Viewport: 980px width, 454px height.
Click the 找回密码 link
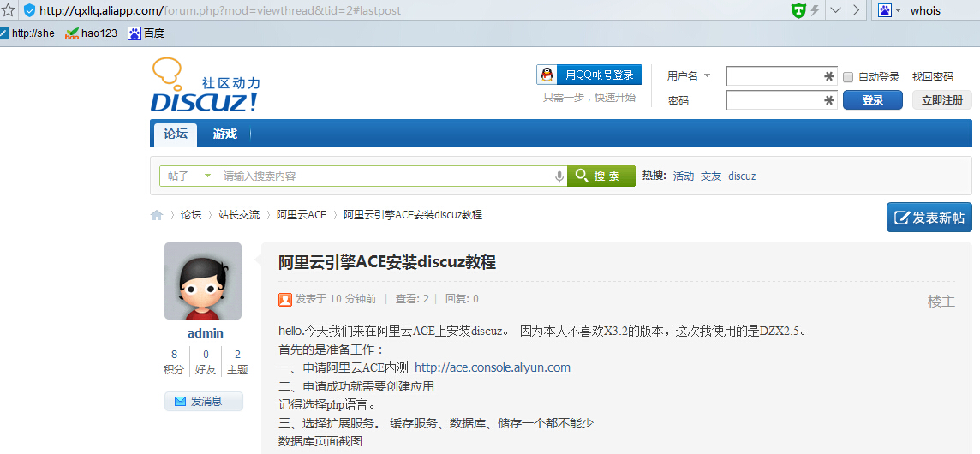(933, 77)
